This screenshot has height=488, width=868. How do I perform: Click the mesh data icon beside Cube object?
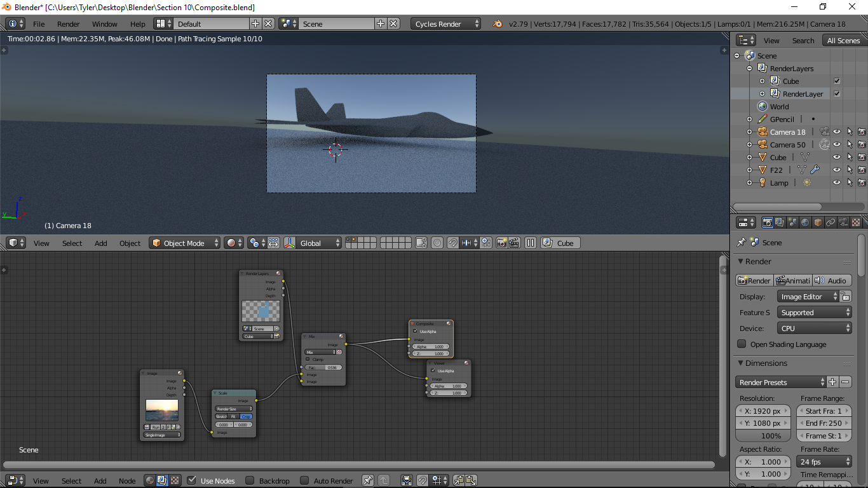804,157
